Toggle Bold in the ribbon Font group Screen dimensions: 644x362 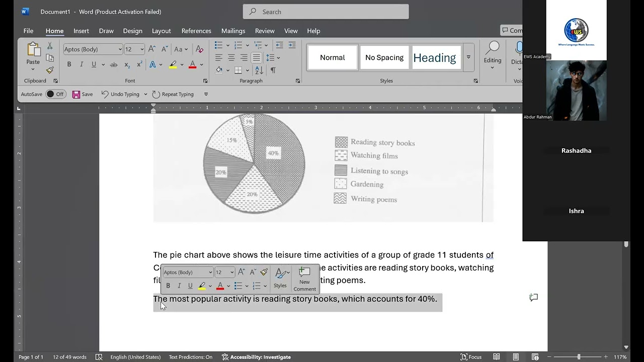click(69, 64)
